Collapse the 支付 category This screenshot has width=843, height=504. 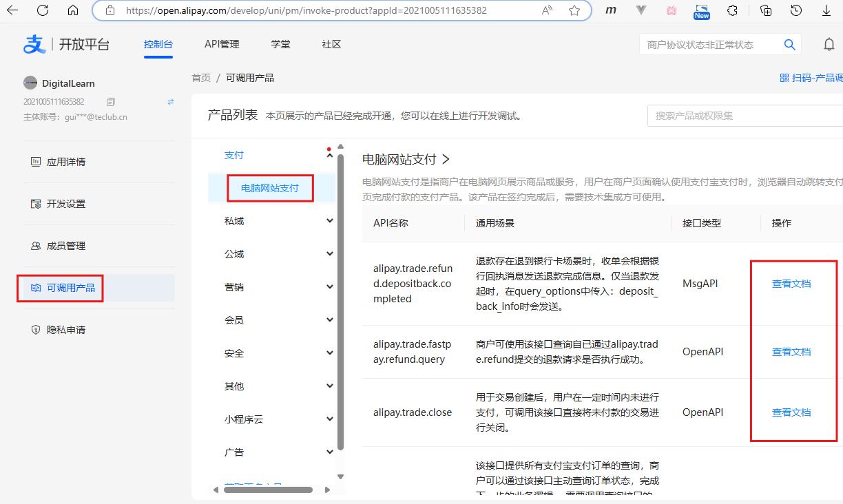pyautogui.click(x=329, y=155)
